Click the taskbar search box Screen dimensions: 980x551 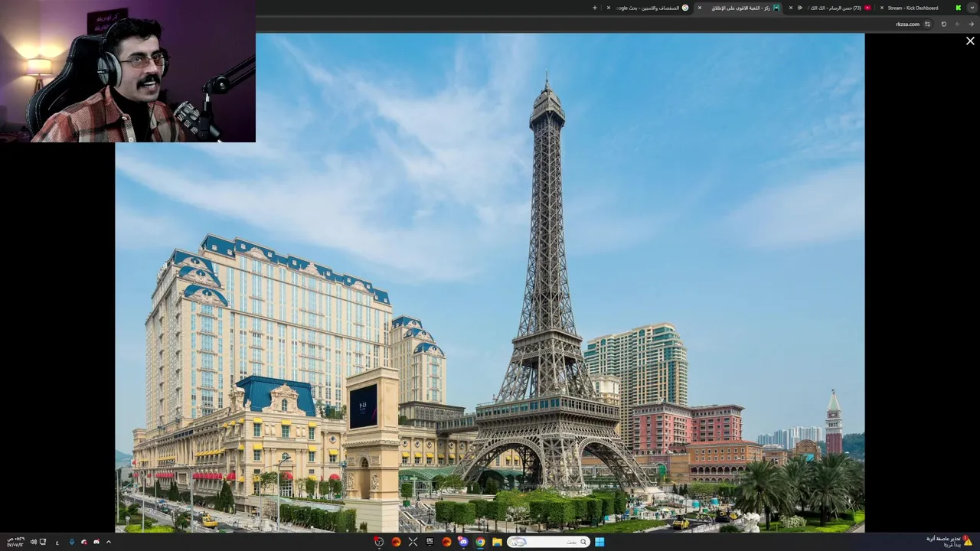(548, 542)
